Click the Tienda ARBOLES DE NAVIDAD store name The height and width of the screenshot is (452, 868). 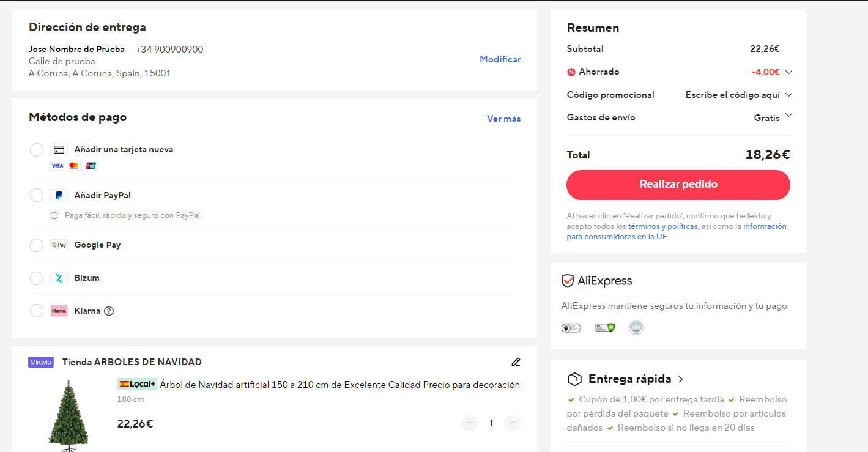click(132, 362)
